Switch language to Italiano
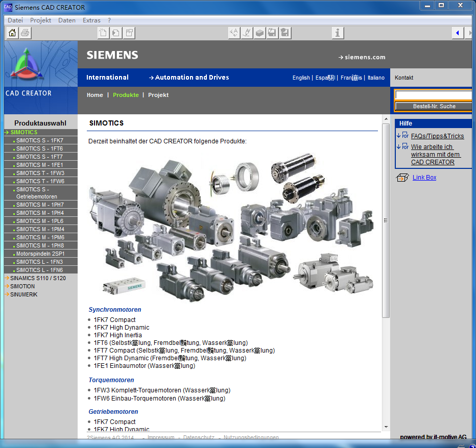476x448 pixels. 376,78
